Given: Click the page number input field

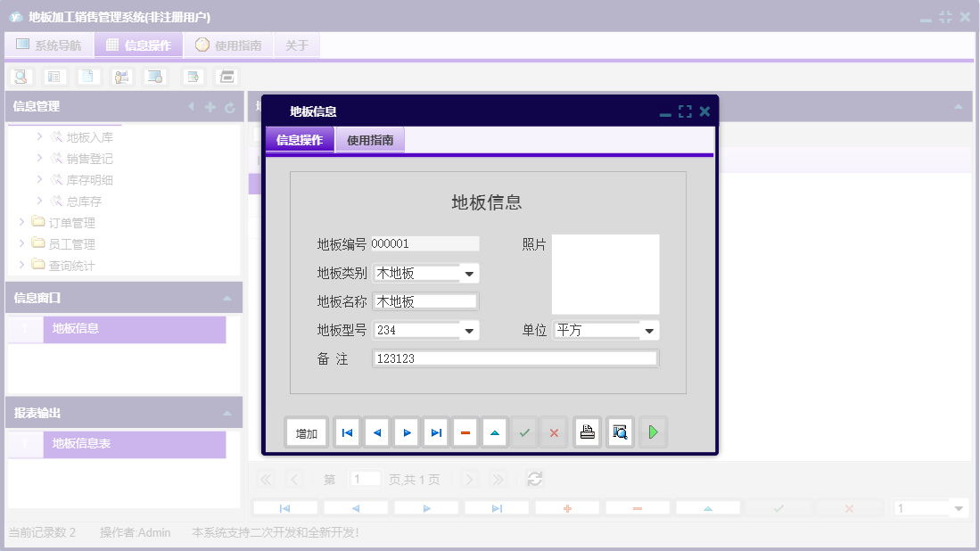Looking at the screenshot, I should pyautogui.click(x=365, y=479).
